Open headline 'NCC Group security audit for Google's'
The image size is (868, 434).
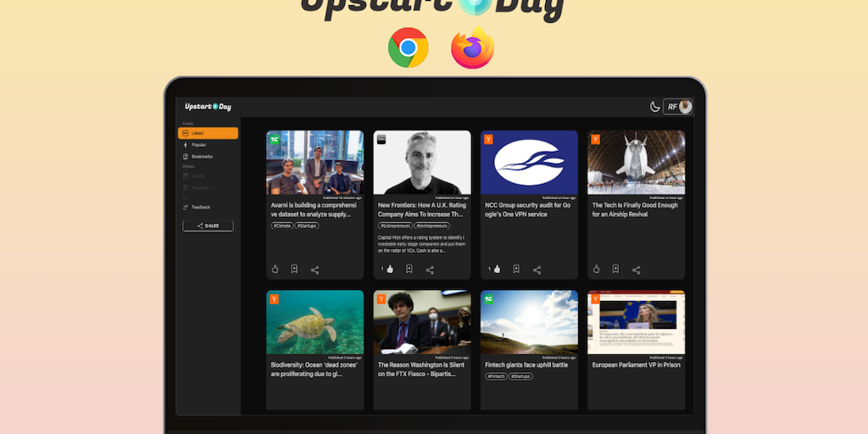[527, 210]
